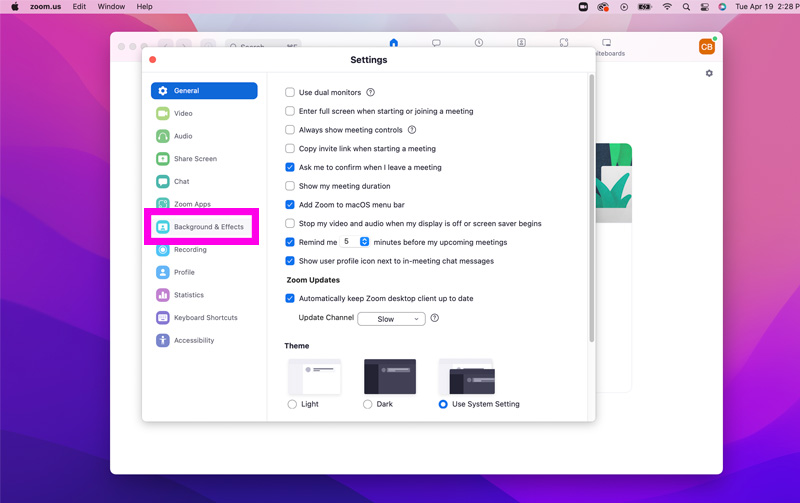Image resolution: width=800 pixels, height=503 pixels.
Task: Click the reminder minutes field showing 5
Action: coord(350,242)
